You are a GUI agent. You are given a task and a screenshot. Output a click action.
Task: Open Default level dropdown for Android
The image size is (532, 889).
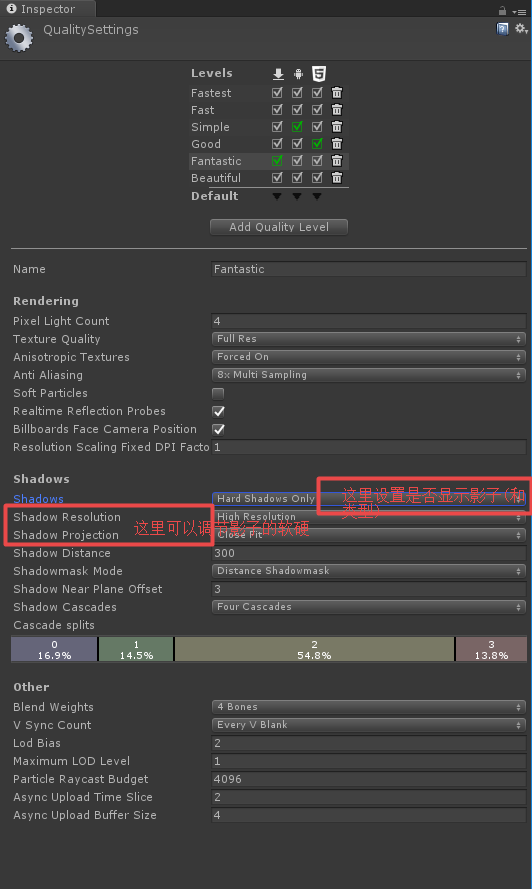click(x=297, y=196)
